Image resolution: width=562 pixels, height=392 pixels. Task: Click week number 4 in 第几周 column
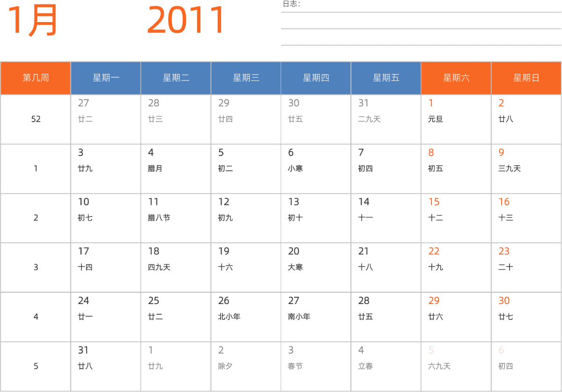pos(36,317)
